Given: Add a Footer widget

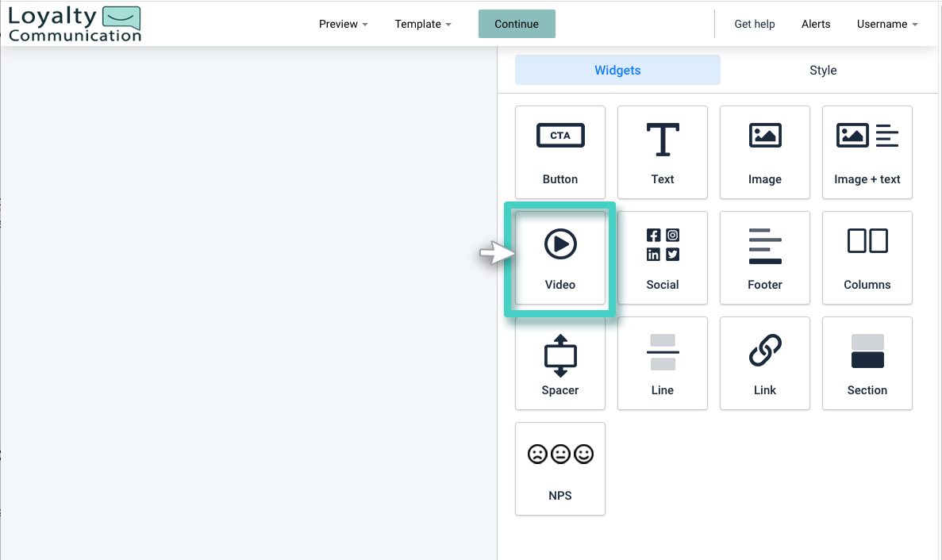Looking at the screenshot, I should [765, 258].
